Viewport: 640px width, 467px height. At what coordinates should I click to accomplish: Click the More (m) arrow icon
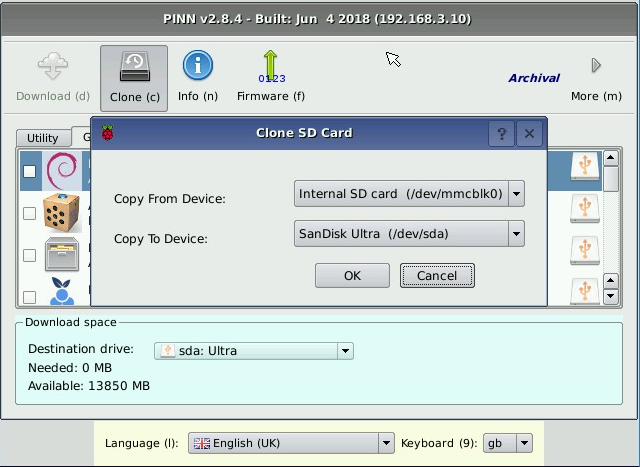click(x=596, y=65)
